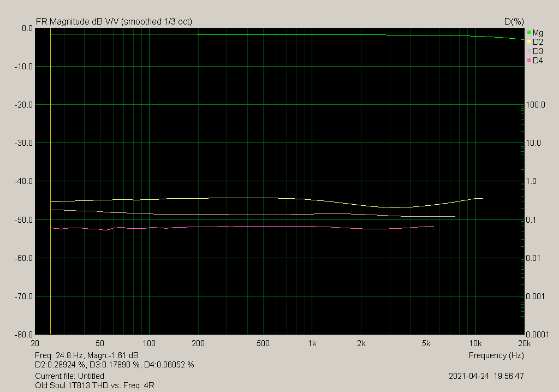Click the '-20.0' dB axis label
This screenshot has height=392, width=559.
tap(23, 105)
